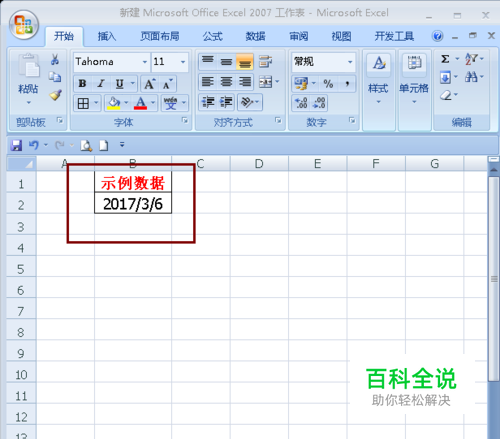Image resolution: width=500 pixels, height=439 pixels.
Task: Toggle wrap text
Action: pos(266,61)
